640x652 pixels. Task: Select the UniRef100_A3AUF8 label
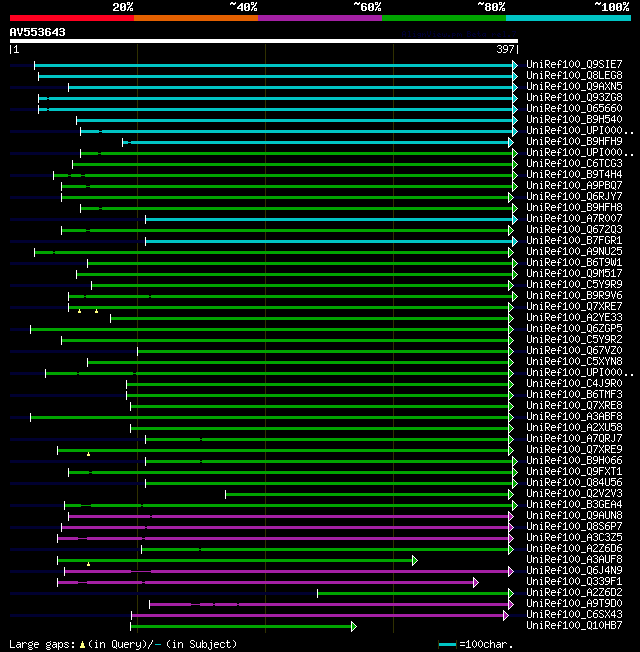pyautogui.click(x=574, y=560)
